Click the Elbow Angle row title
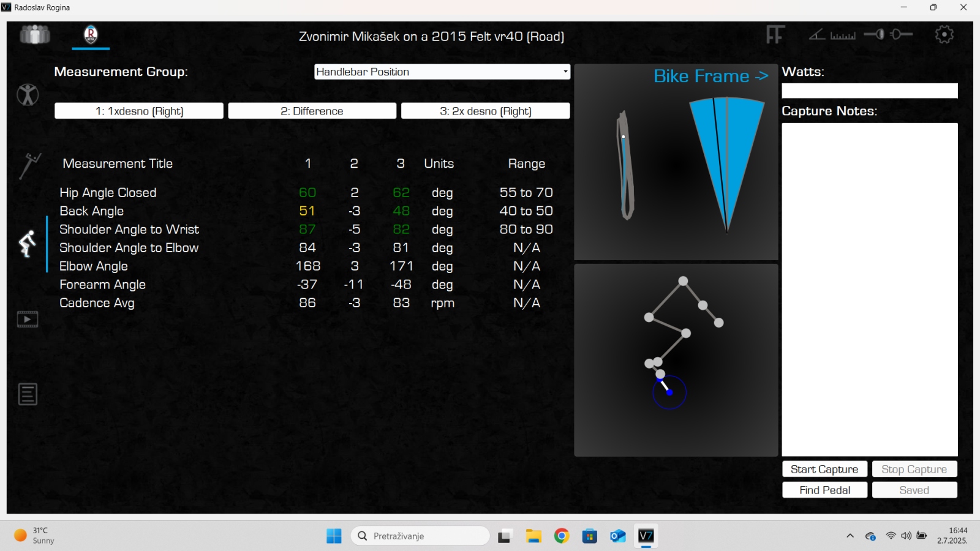Screen dimensions: 980x551 (94, 266)
